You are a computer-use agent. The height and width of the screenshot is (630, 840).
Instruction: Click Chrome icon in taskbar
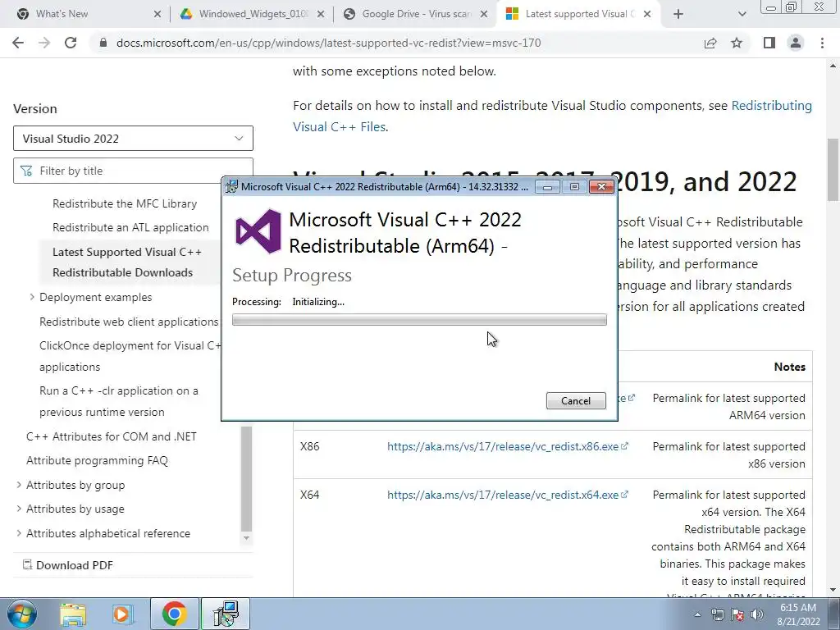(x=174, y=614)
